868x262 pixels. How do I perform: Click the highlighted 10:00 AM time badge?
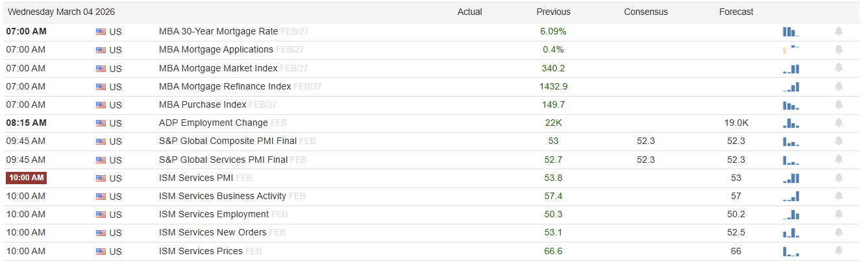pyautogui.click(x=27, y=178)
